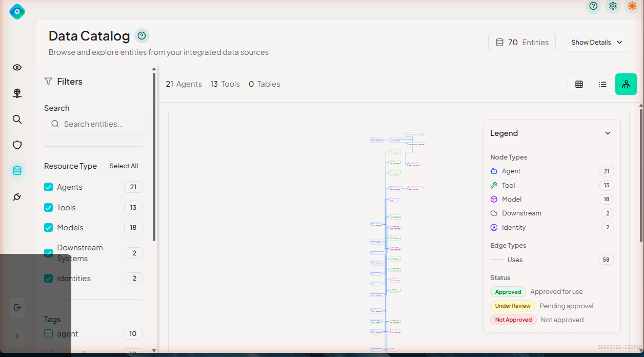The width and height of the screenshot is (644, 357).
Task: Click the Search entities input field
Action: click(x=93, y=124)
